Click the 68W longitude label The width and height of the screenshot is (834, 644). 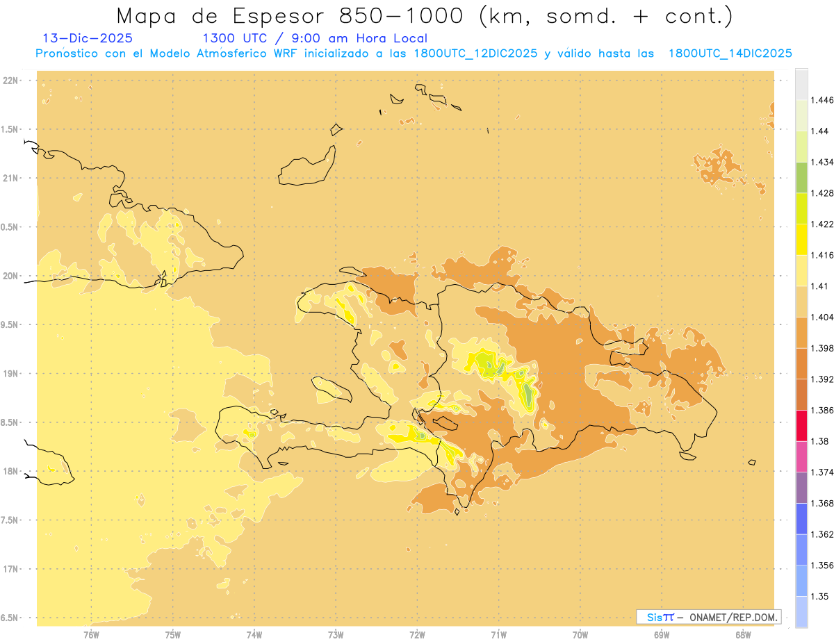743,634
